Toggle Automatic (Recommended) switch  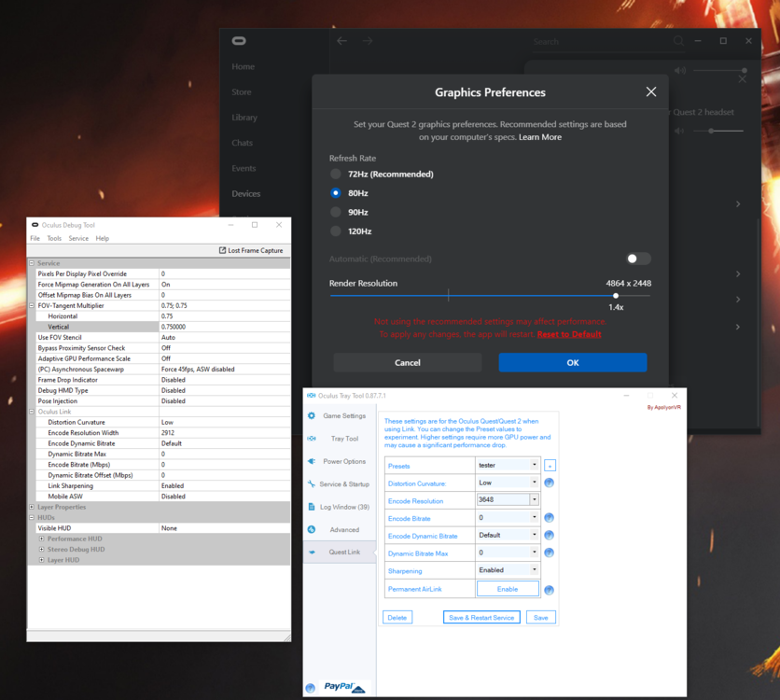(638, 259)
